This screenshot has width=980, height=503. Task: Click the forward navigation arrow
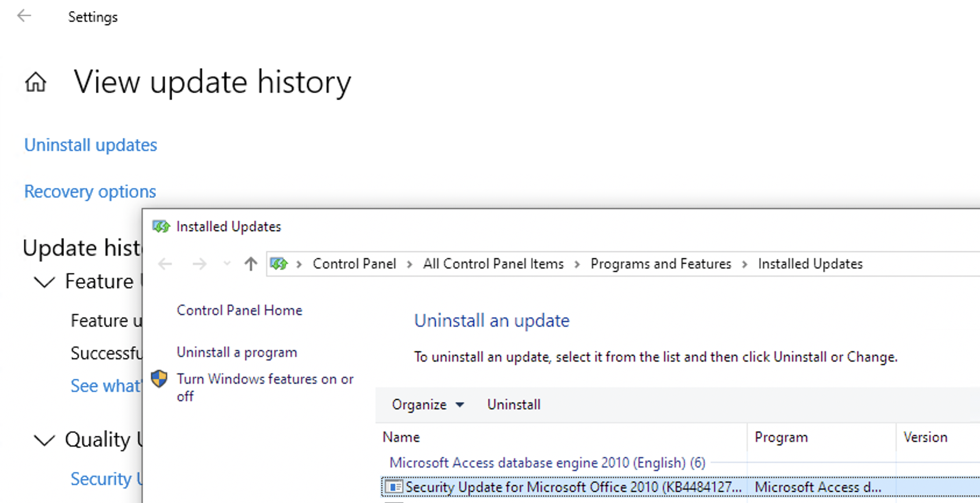pyautogui.click(x=200, y=264)
